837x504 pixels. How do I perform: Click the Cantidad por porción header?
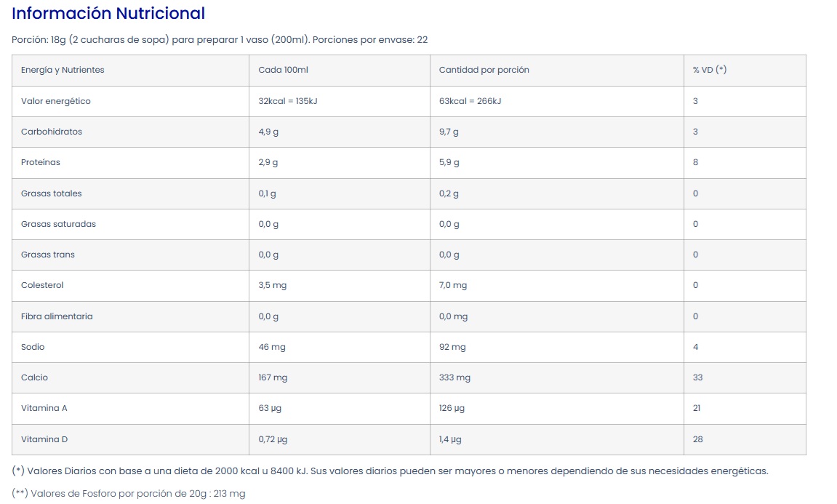pos(484,70)
